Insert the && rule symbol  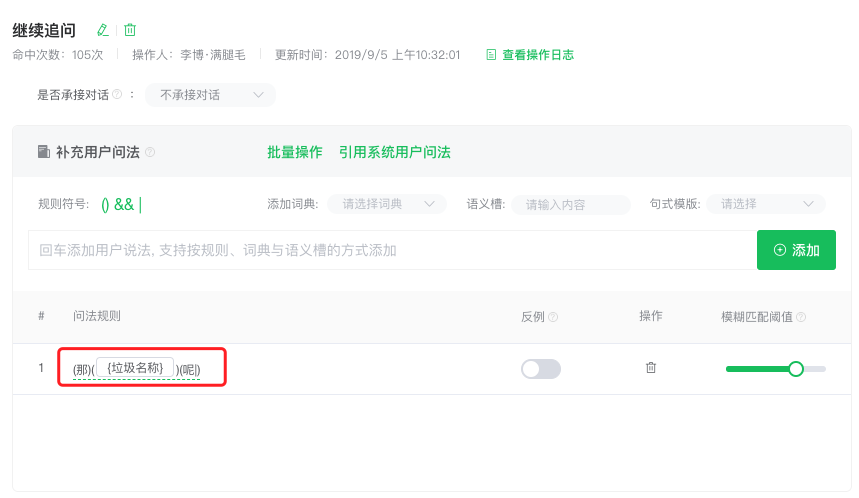pos(124,204)
